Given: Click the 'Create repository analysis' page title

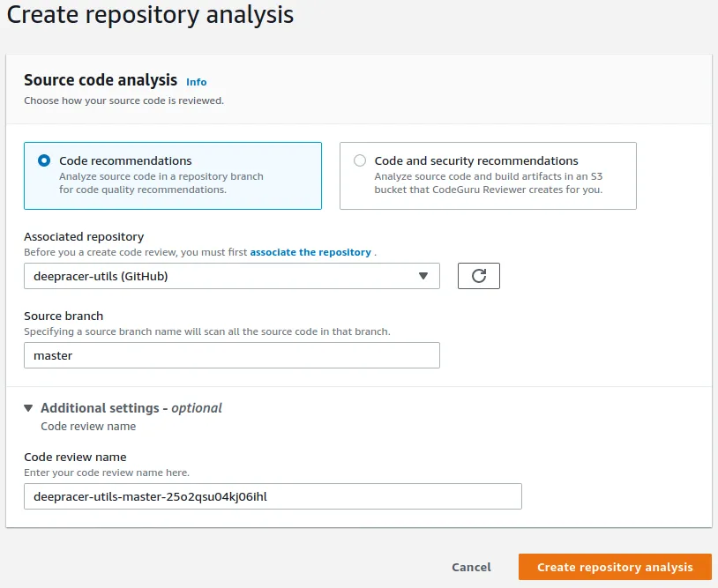Looking at the screenshot, I should click(x=150, y=15).
